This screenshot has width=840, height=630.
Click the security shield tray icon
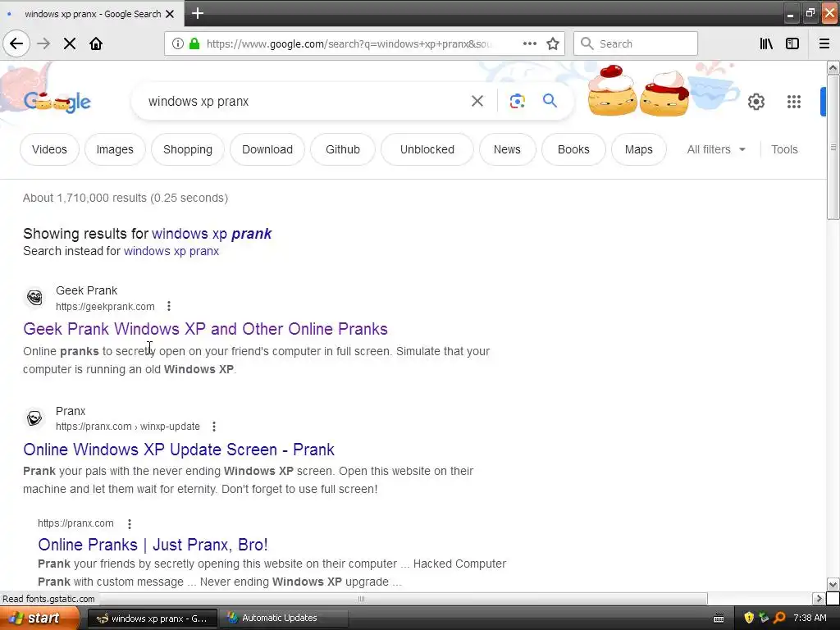click(749, 619)
